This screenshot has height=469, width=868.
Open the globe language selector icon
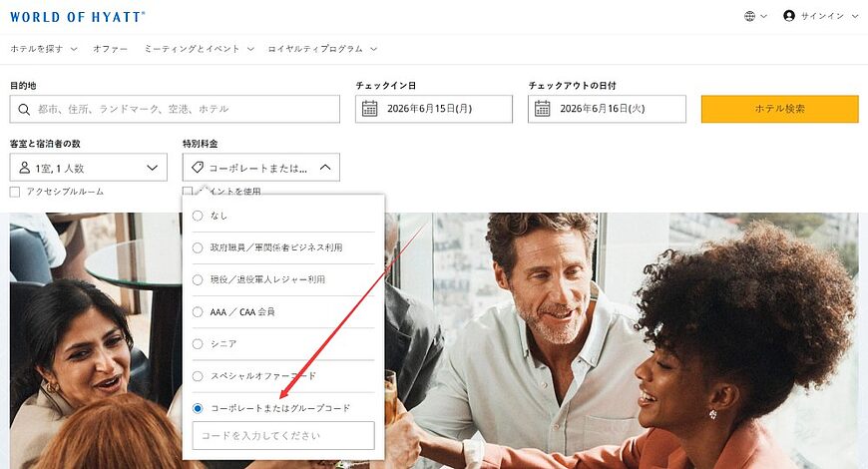point(749,16)
